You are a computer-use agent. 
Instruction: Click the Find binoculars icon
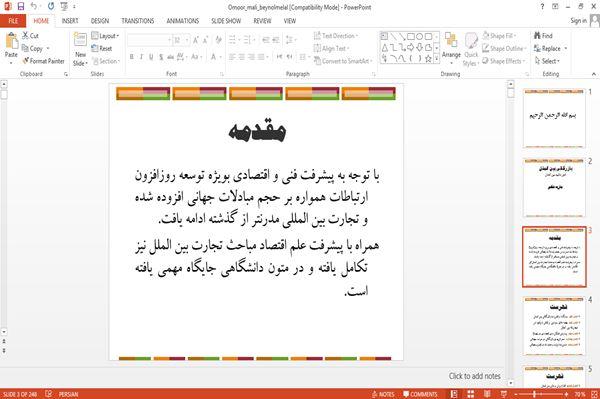point(538,36)
